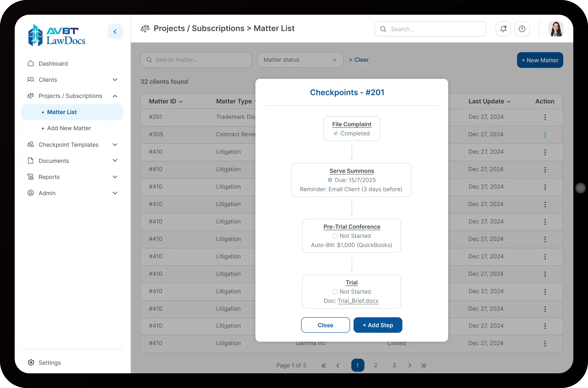This screenshot has height=388, width=588.
Task: Open the File Complaint checkpoint
Action: click(352, 124)
